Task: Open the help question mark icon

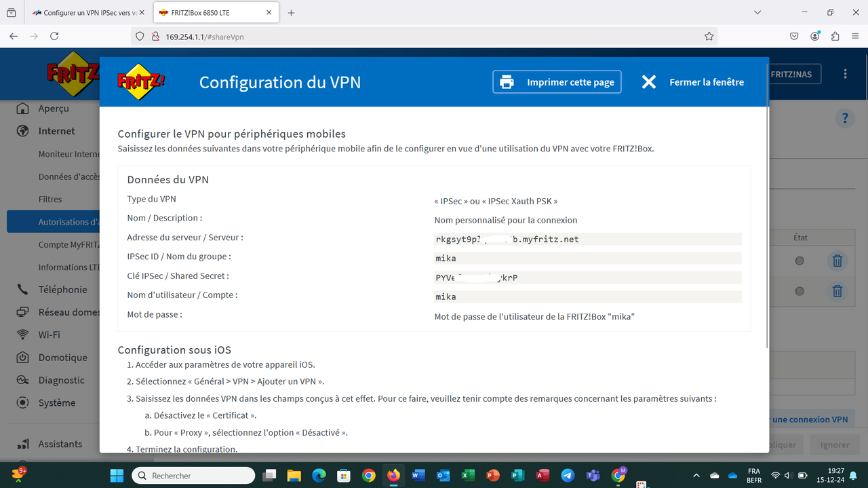Action: pyautogui.click(x=844, y=119)
